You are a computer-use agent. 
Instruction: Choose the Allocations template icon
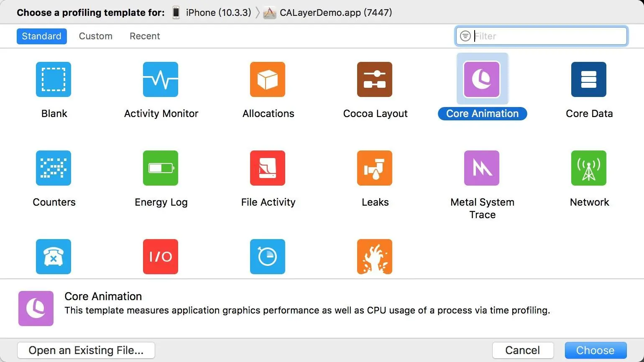(268, 79)
